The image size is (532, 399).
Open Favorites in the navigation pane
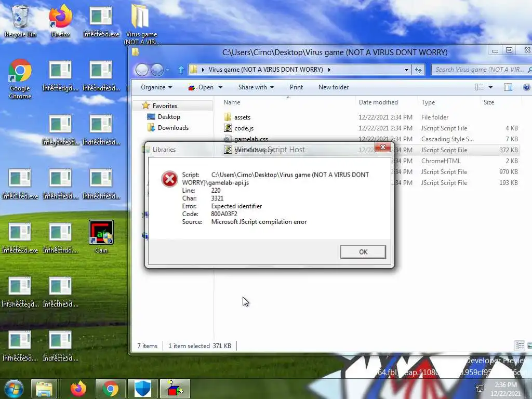165,105
